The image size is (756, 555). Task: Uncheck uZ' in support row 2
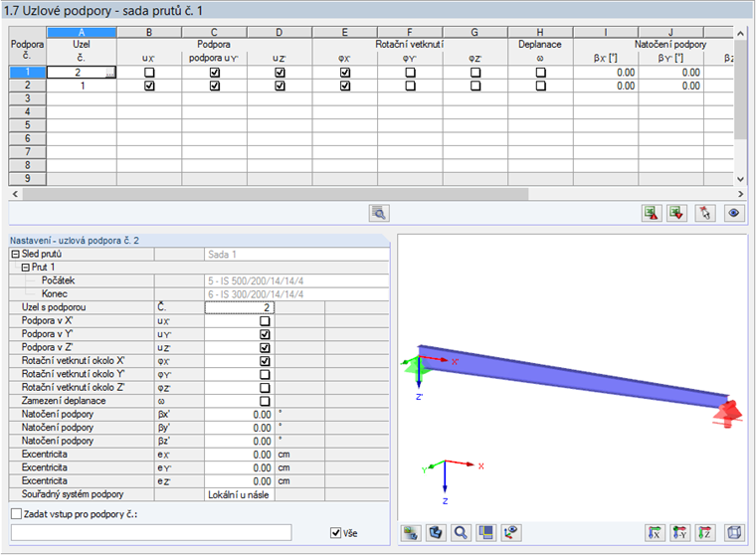coord(280,86)
